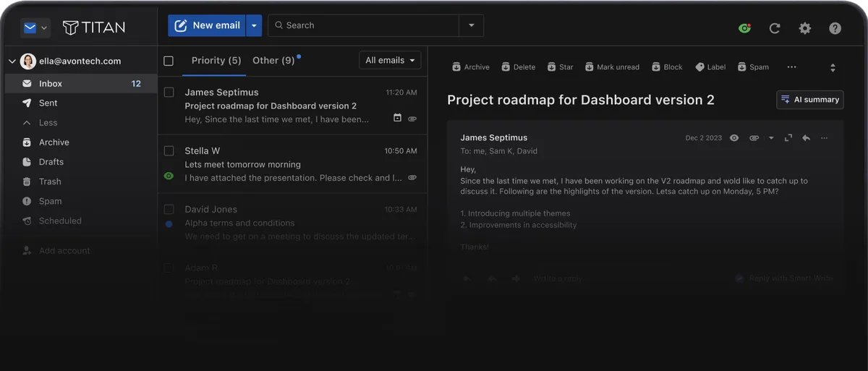Click the Delete toolbar icon
The width and height of the screenshot is (868, 371).
tap(519, 67)
